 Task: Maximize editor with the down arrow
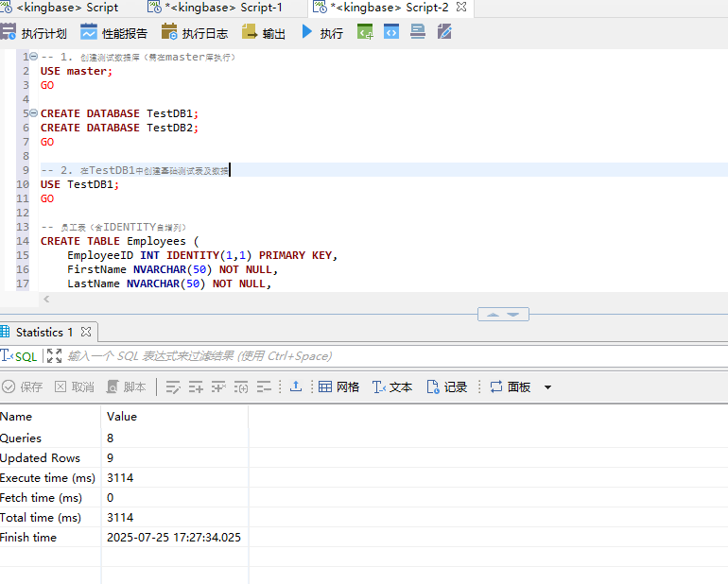(x=513, y=315)
